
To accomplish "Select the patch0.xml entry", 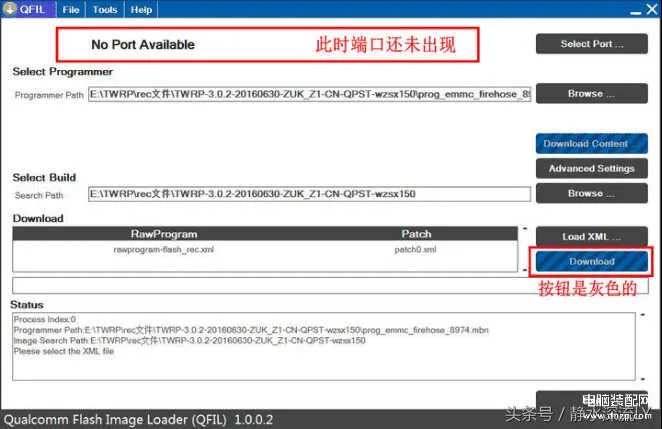I will click(416, 249).
